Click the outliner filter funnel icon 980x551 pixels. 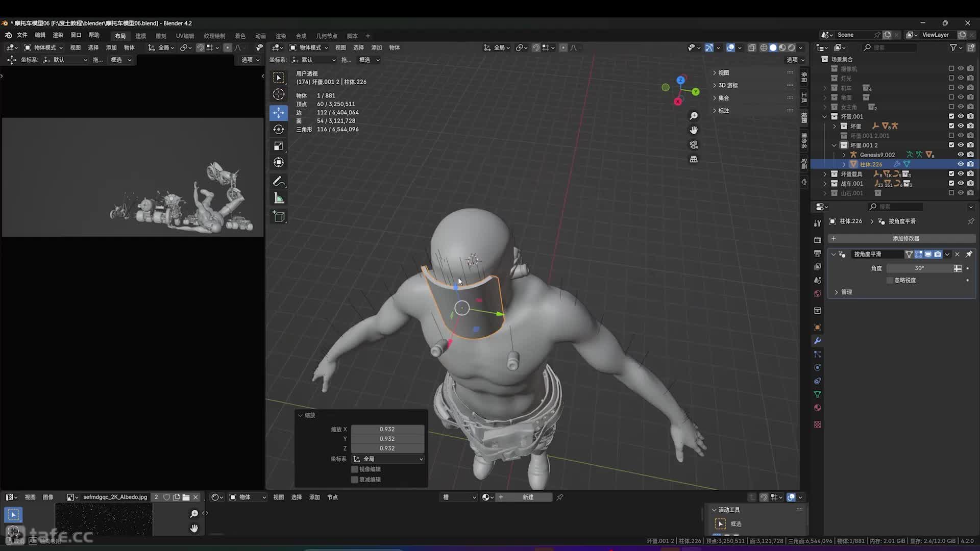[x=953, y=47]
